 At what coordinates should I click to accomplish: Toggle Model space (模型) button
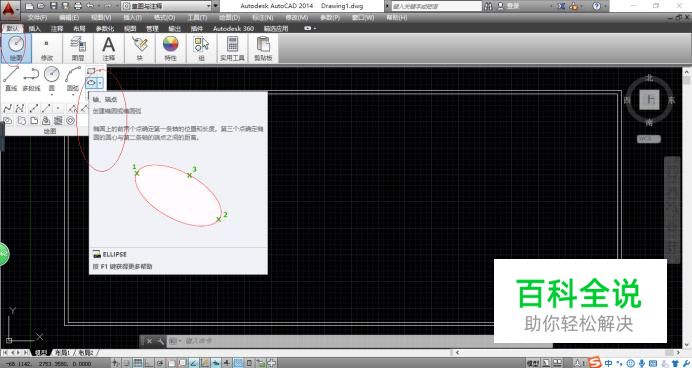[x=533, y=363]
